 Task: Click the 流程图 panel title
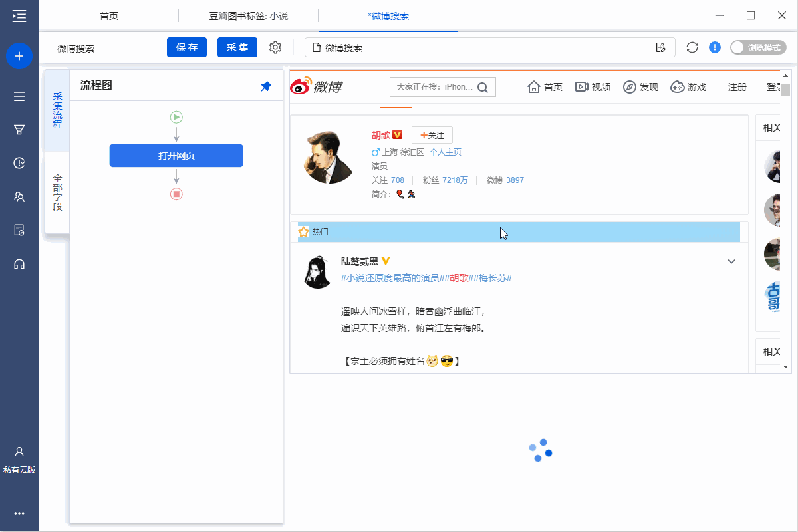point(96,86)
